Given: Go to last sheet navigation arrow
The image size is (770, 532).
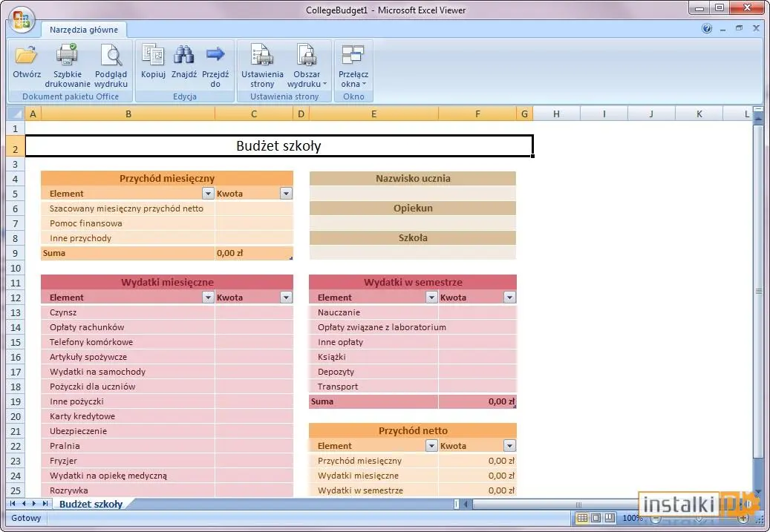Looking at the screenshot, I should 45,504.
